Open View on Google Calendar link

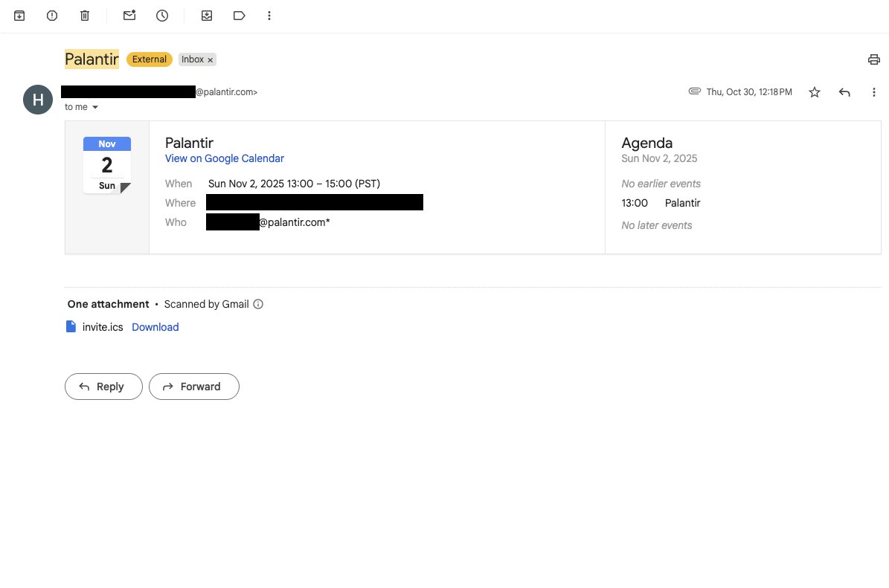[x=225, y=158]
